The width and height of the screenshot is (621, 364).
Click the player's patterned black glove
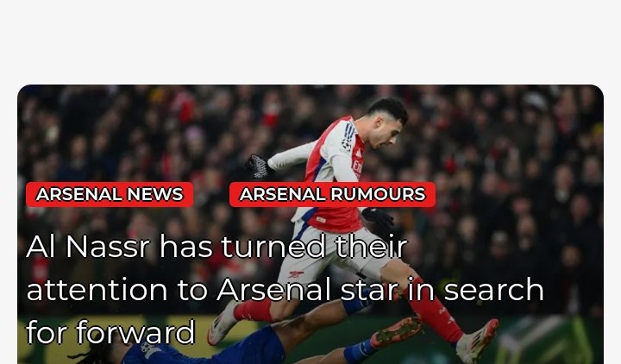point(258,166)
